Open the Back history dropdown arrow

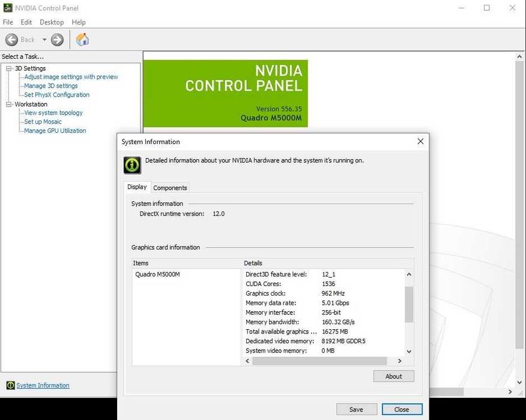click(44, 40)
